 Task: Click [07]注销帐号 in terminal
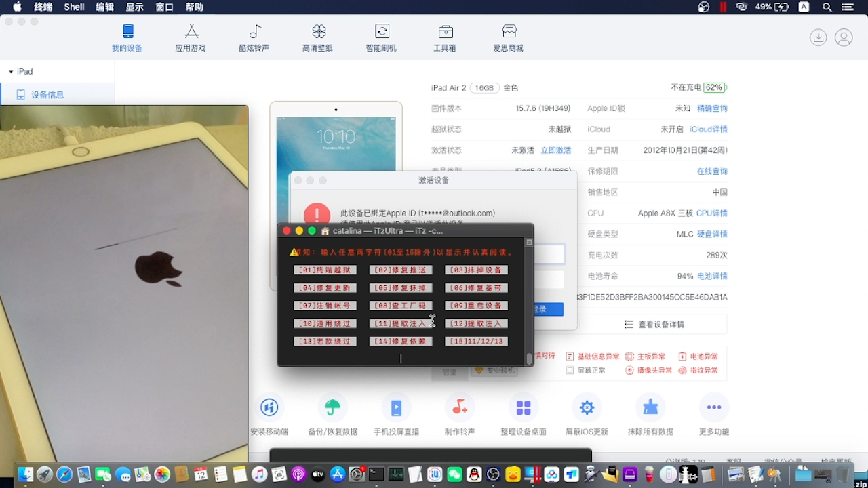(325, 306)
